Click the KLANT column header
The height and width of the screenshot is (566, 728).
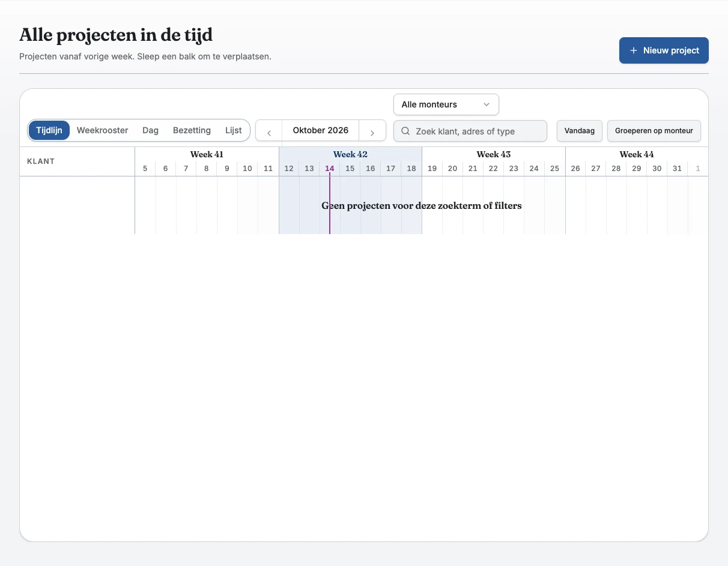click(x=41, y=161)
